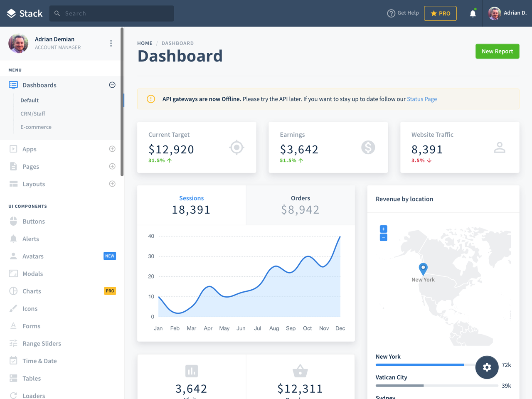Select the Sessions tab
This screenshot has height=399, width=532.
pyautogui.click(x=191, y=205)
